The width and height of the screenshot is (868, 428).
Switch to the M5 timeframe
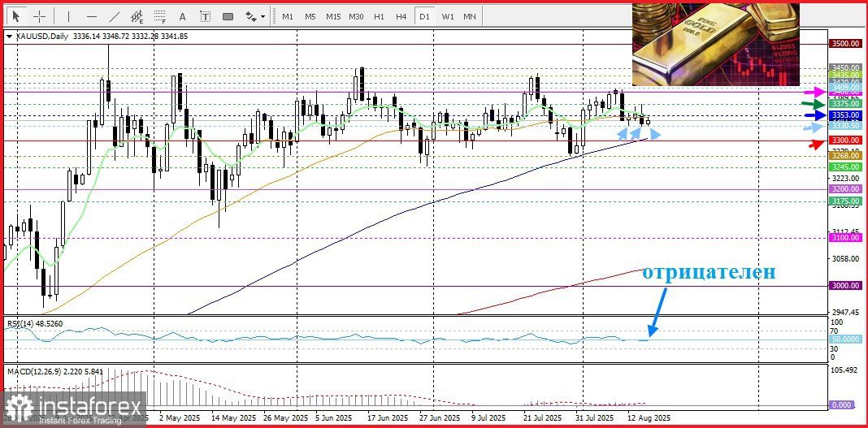(x=310, y=16)
